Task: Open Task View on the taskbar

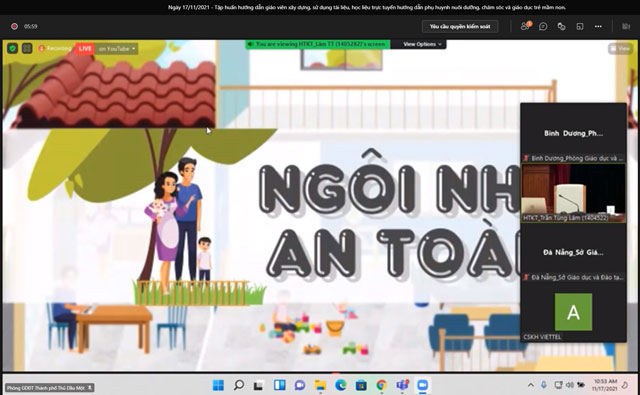Action: (259, 385)
